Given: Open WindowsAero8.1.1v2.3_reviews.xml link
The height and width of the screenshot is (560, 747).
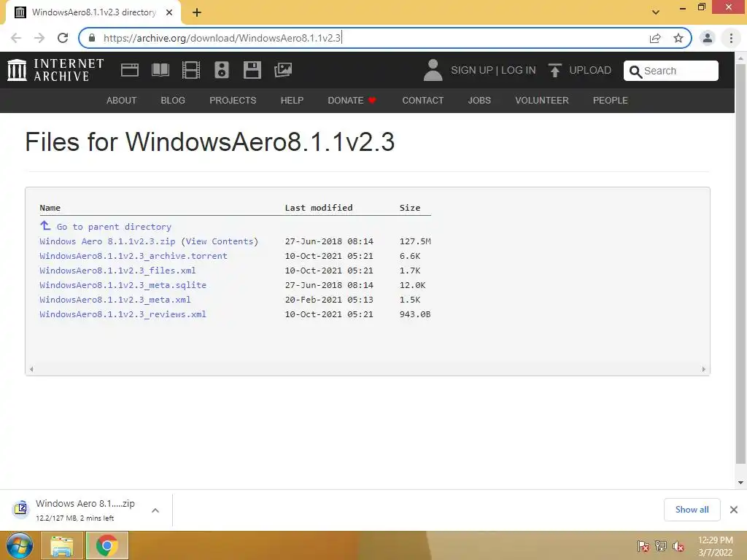Looking at the screenshot, I should click(123, 314).
